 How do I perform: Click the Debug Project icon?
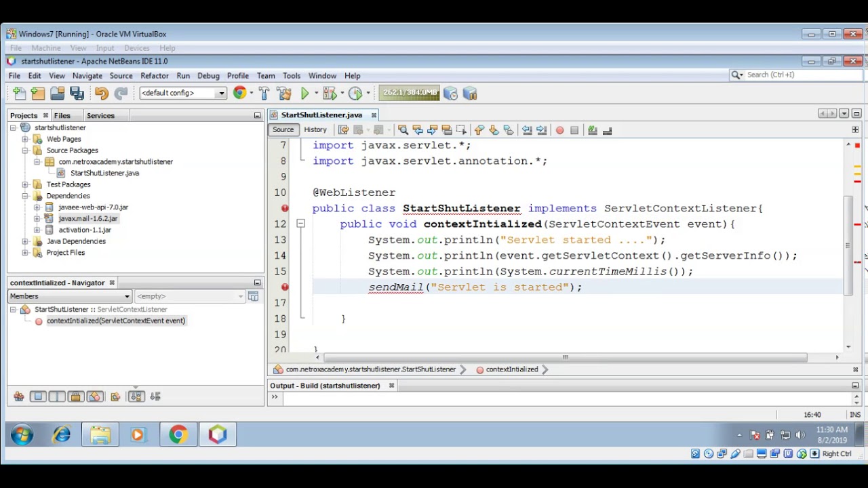pos(330,94)
